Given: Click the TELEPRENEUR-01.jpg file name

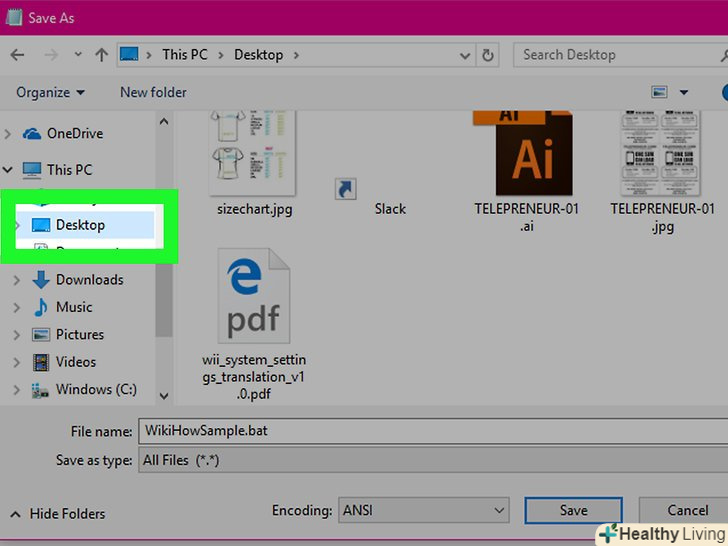Looking at the screenshot, I should click(x=662, y=218).
